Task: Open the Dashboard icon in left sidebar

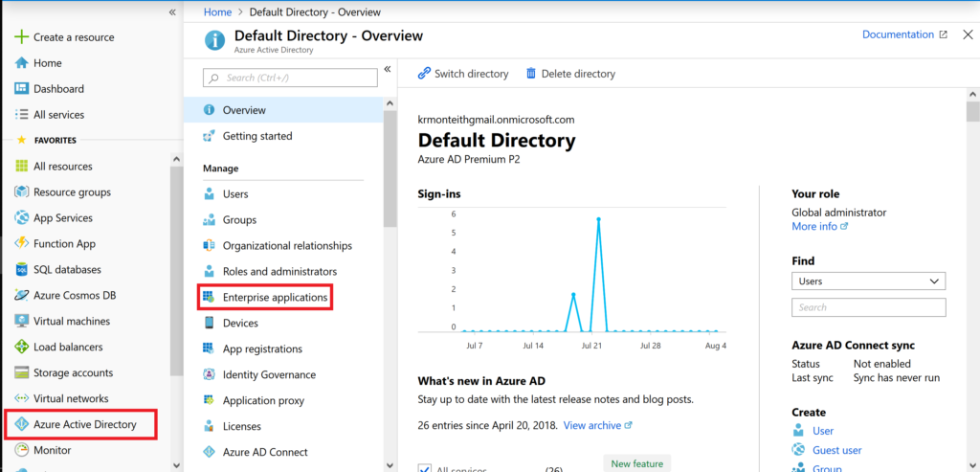Action: pyautogui.click(x=22, y=89)
